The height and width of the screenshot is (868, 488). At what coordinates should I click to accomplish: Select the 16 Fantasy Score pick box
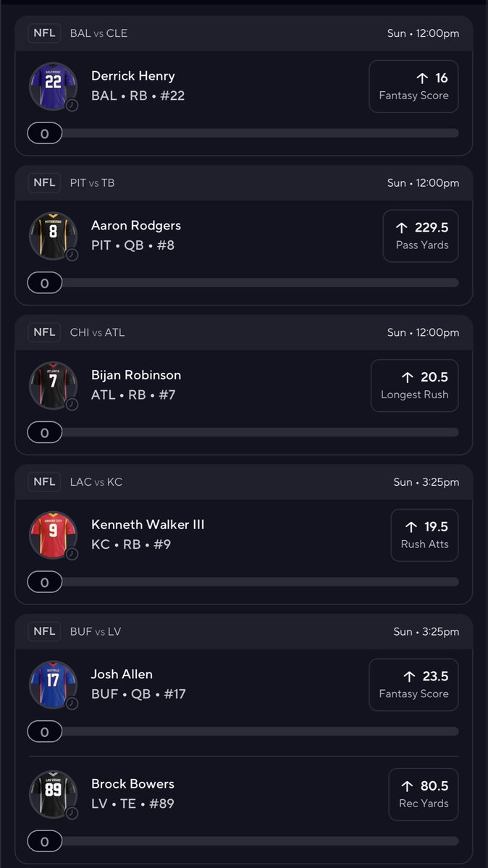coord(413,86)
